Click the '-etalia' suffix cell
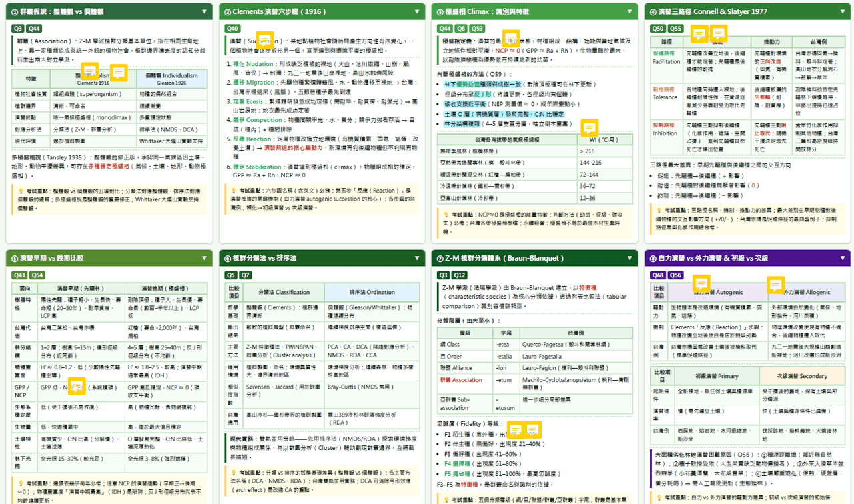The image size is (854, 504). coord(507,355)
